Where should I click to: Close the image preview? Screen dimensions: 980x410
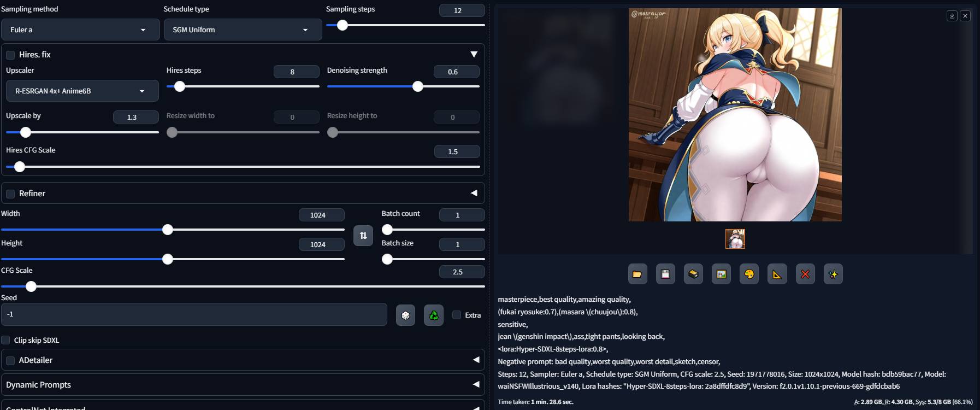(x=965, y=16)
